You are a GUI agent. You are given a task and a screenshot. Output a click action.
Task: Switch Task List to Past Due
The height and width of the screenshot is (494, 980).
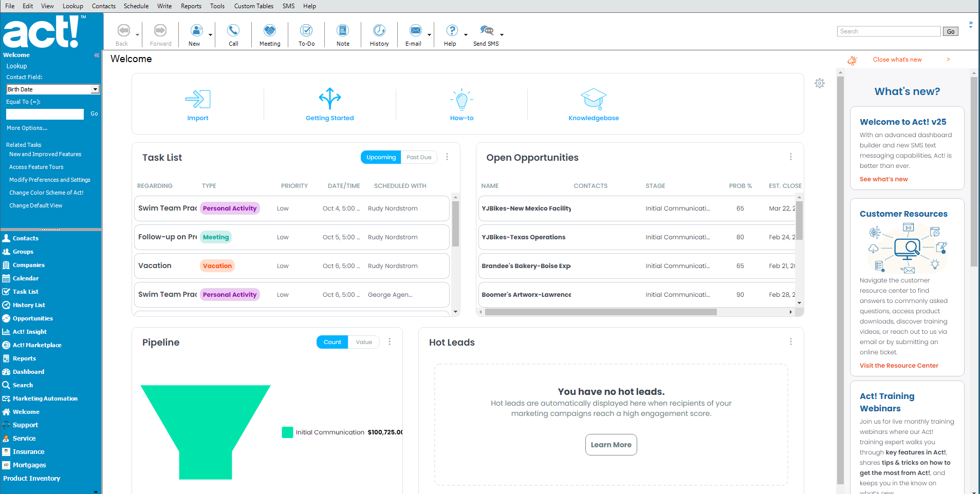point(419,157)
